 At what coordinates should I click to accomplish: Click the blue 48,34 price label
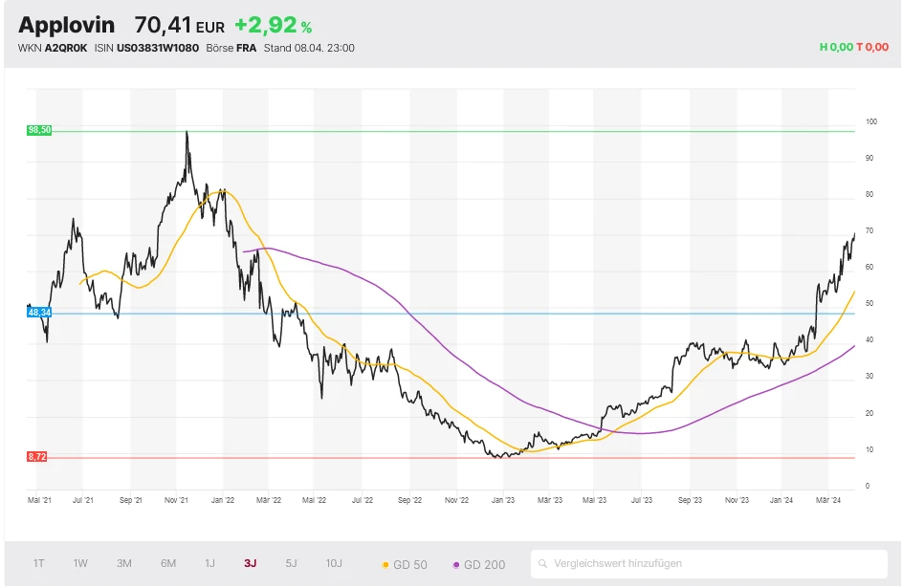click(38, 312)
